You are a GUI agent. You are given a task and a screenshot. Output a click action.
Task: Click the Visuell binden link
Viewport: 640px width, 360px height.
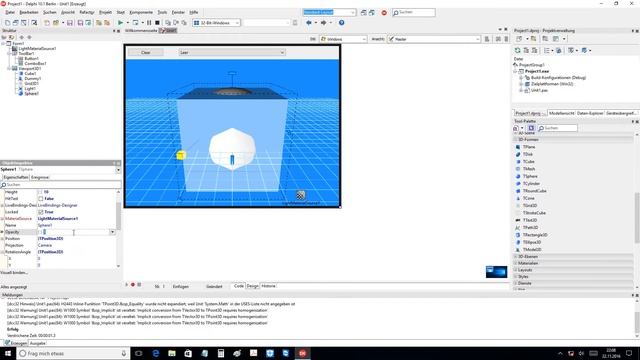[x=14, y=272]
